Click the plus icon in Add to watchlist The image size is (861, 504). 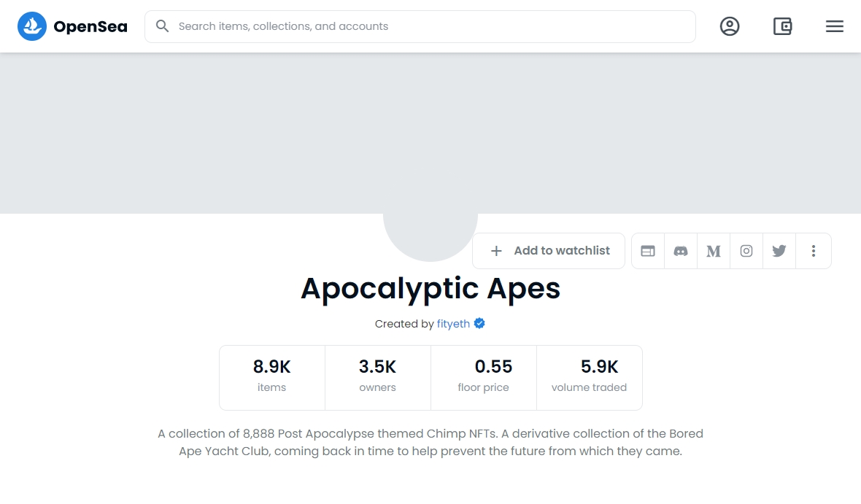click(496, 251)
